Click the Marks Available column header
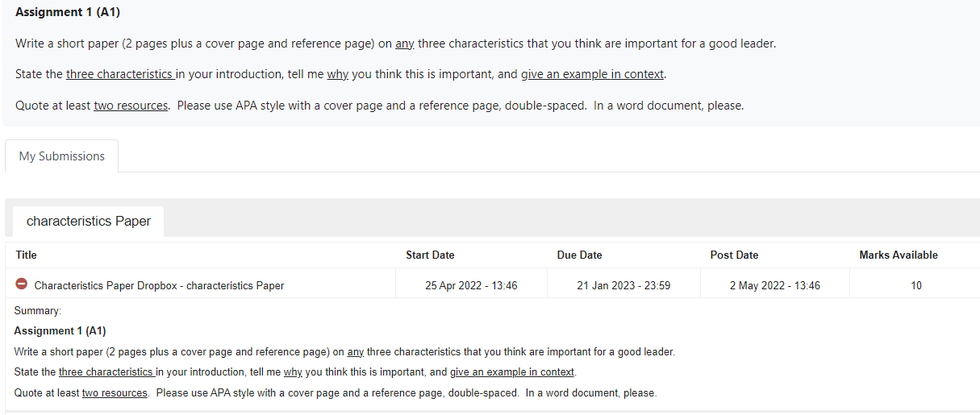Viewport: 980px width, 415px height. click(x=899, y=255)
